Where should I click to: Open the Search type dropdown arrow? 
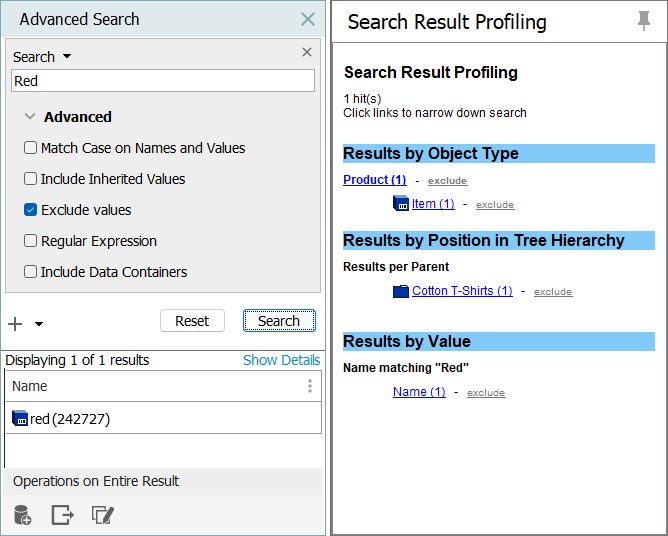tap(67, 57)
